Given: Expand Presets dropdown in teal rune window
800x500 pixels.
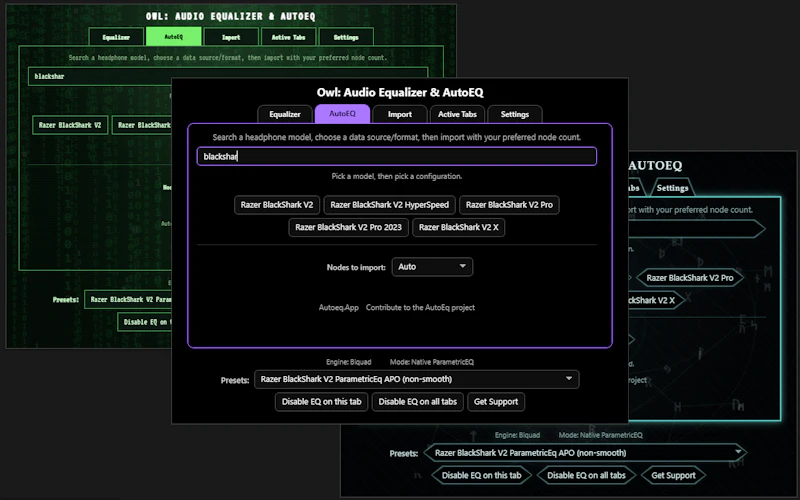Looking at the screenshot, I should click(586, 453).
